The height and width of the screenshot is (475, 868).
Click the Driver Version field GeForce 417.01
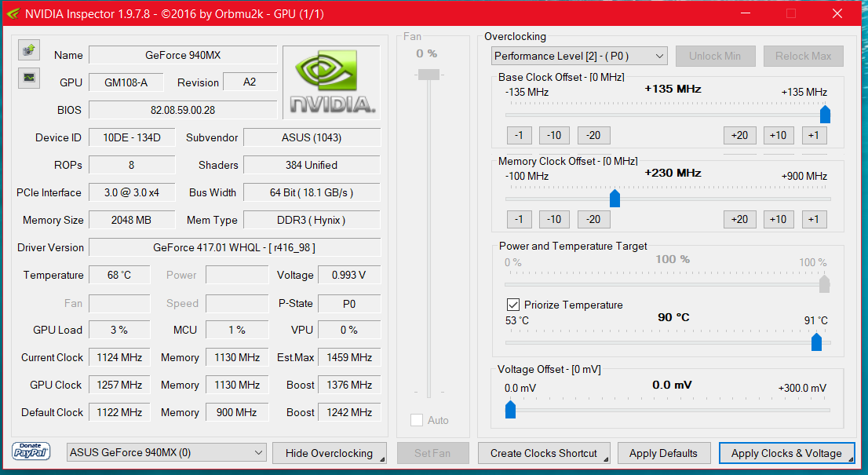coord(235,247)
